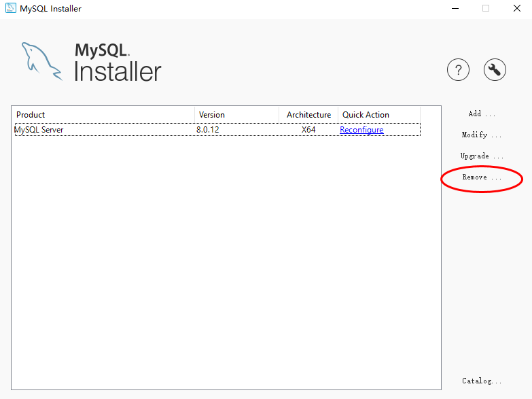Click the Quick Action column header
Image resolution: width=532 pixels, height=399 pixels.
click(x=379, y=115)
